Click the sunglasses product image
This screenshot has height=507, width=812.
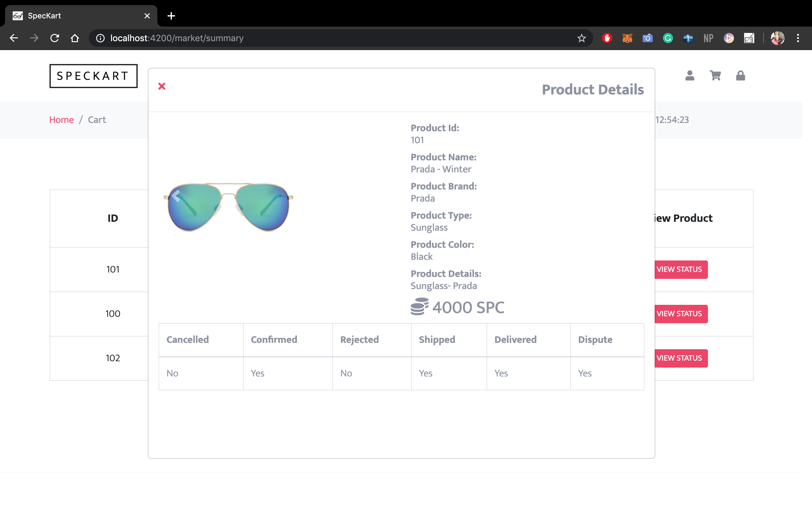click(x=228, y=207)
